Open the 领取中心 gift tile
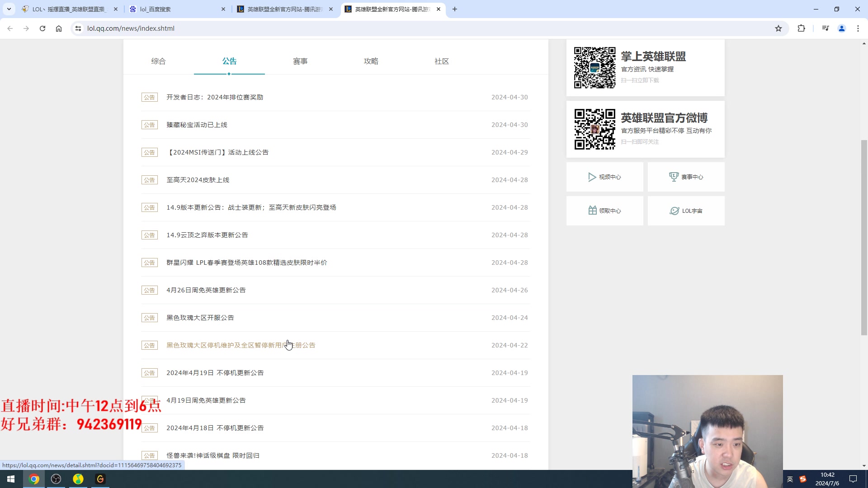 [604, 211]
